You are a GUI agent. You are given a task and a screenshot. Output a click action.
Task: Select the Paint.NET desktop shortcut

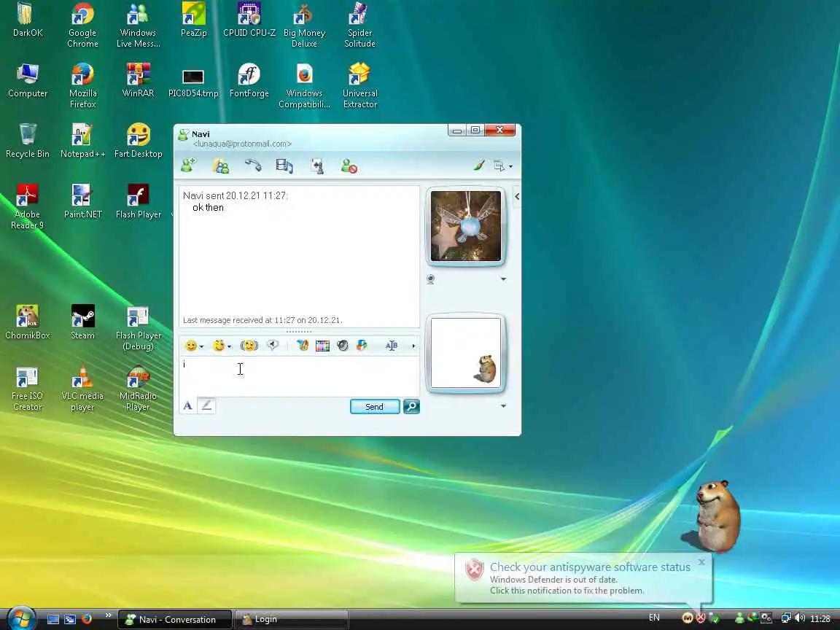click(x=82, y=201)
